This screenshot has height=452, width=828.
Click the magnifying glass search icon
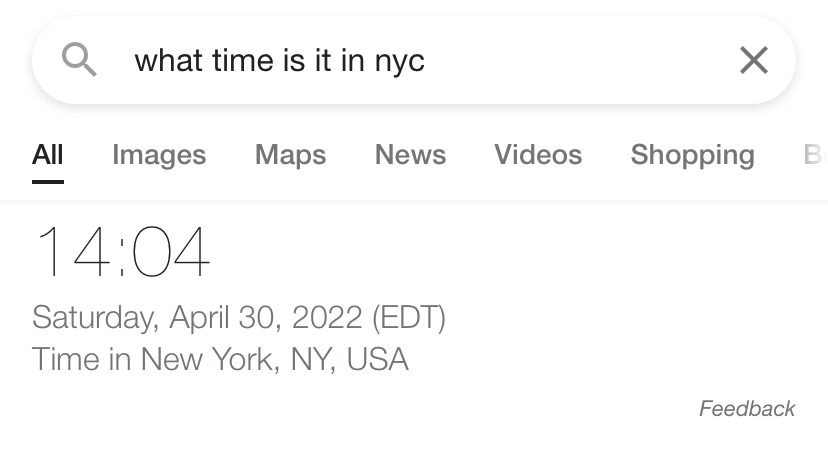(79, 60)
